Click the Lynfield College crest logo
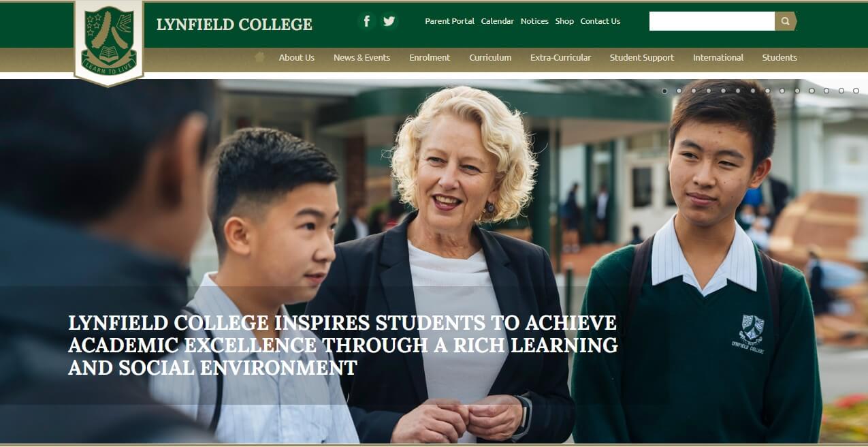 click(x=109, y=42)
